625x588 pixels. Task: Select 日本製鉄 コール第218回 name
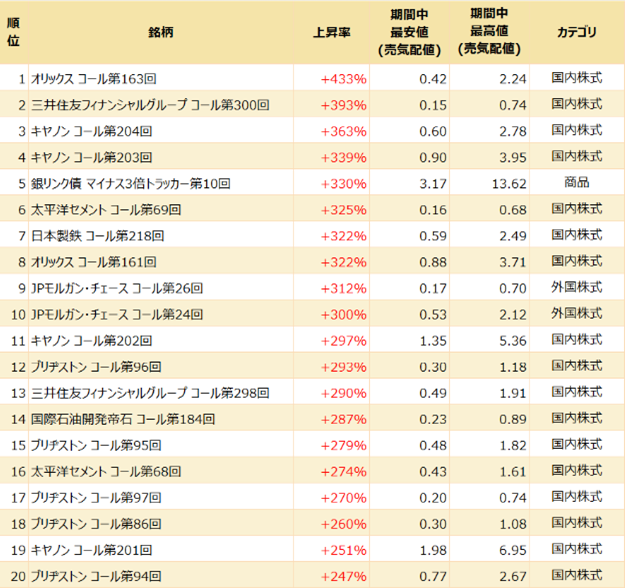(97, 236)
